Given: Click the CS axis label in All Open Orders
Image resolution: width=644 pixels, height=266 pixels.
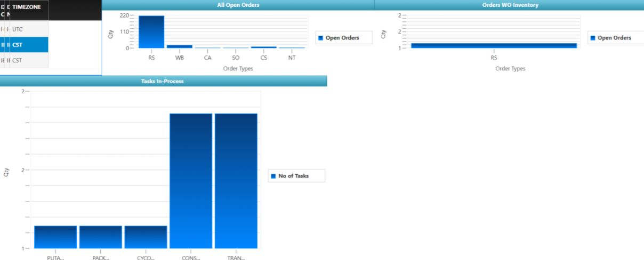Looking at the screenshot, I should point(264,58).
